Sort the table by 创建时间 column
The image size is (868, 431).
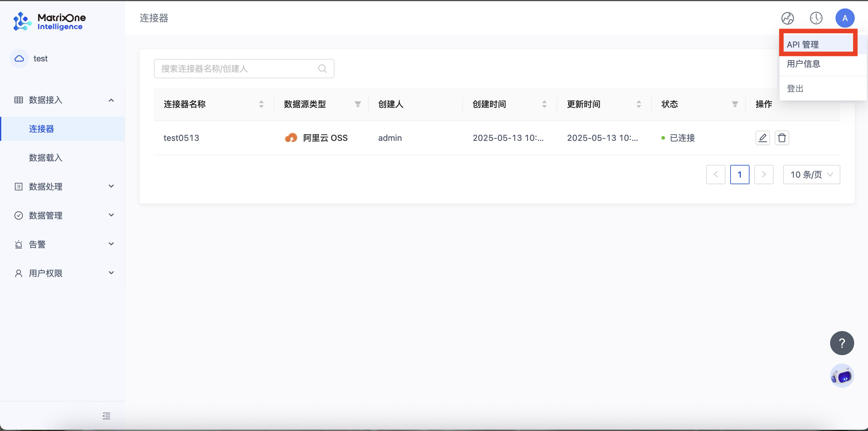click(x=544, y=104)
